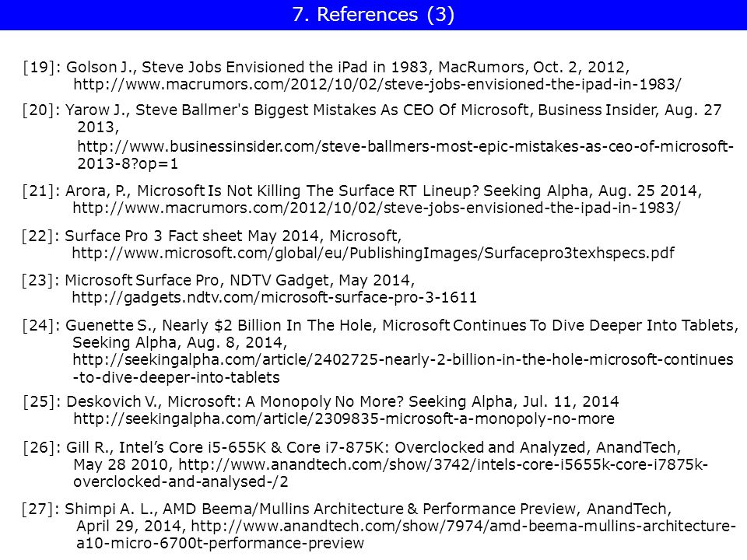The height and width of the screenshot is (560, 747).
Task: Open the gadgets.ndtv.com microsoft-surface-pro-3 link
Action: [x=275, y=298]
